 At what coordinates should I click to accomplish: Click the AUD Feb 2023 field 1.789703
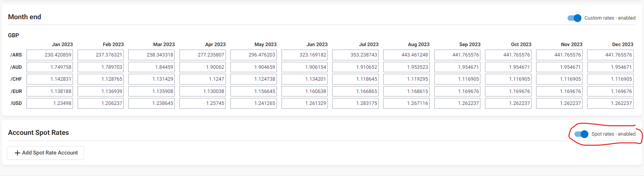point(101,67)
